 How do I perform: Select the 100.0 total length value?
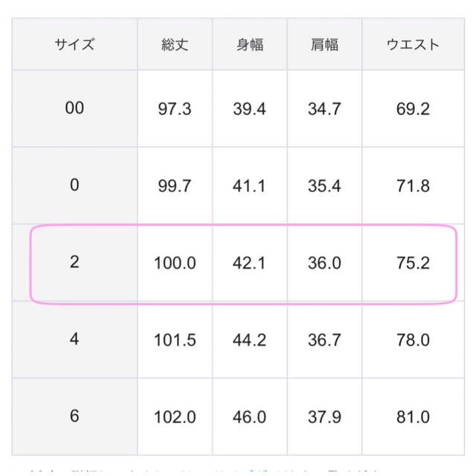point(175,263)
